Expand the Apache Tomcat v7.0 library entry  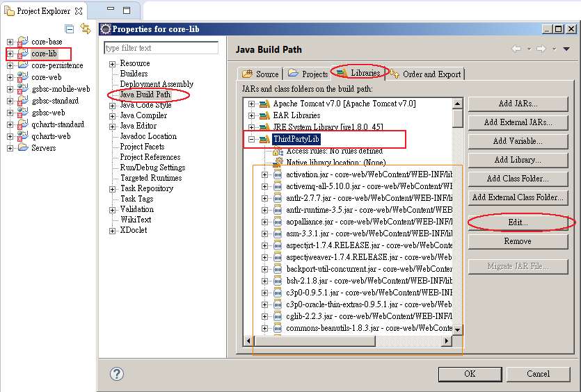pyautogui.click(x=251, y=104)
